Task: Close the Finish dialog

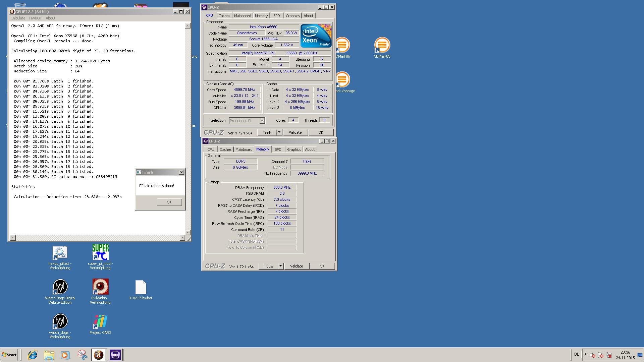Action: pos(181,172)
